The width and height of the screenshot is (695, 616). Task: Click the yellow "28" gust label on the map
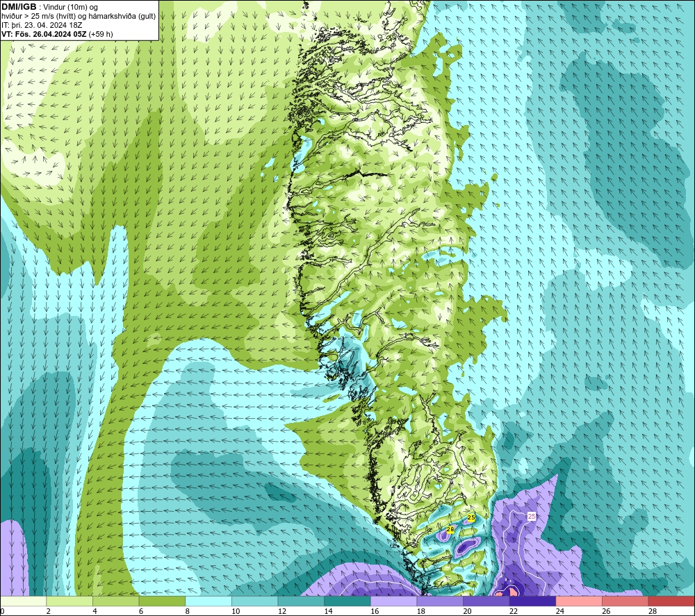coord(450,529)
